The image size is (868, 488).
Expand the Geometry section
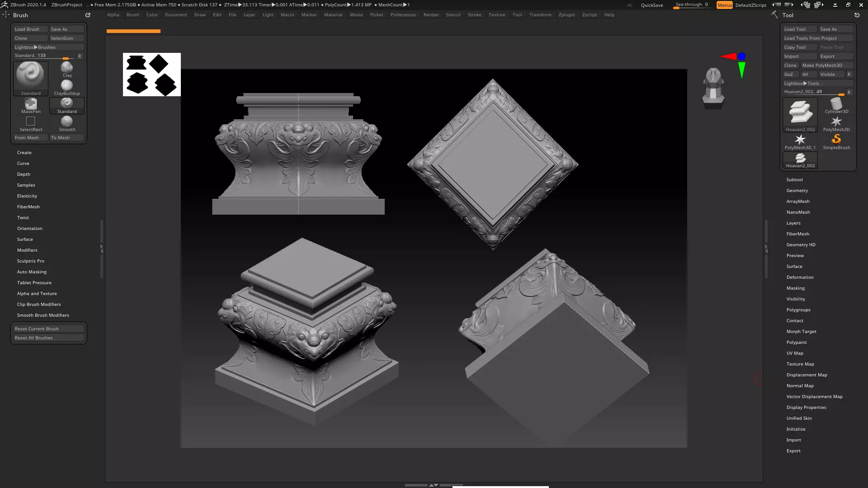coord(797,191)
